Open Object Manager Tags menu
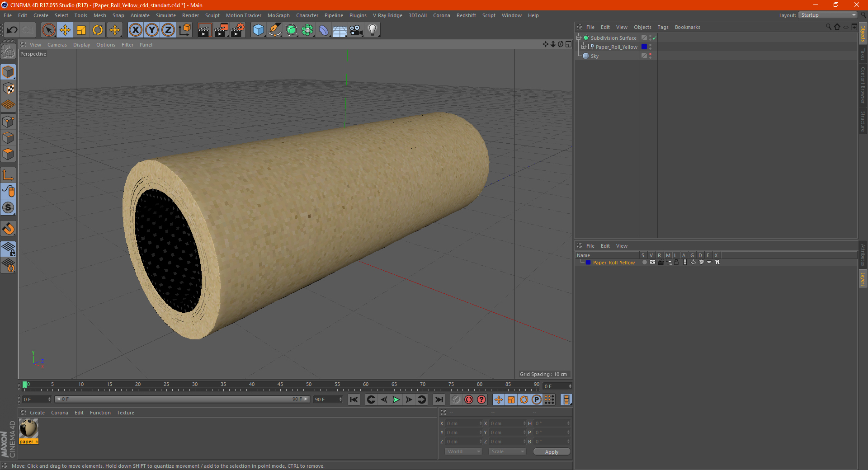 (x=663, y=27)
